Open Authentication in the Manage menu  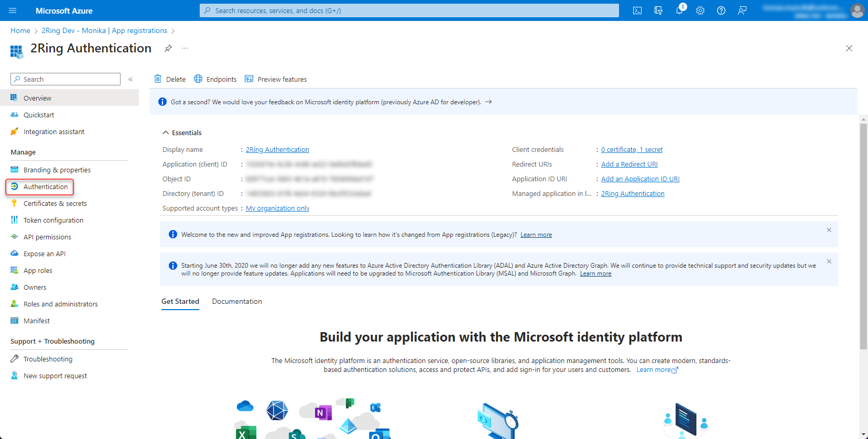click(x=45, y=186)
